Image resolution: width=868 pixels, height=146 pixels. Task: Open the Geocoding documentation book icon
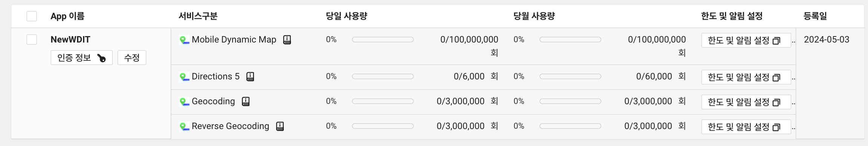(246, 102)
